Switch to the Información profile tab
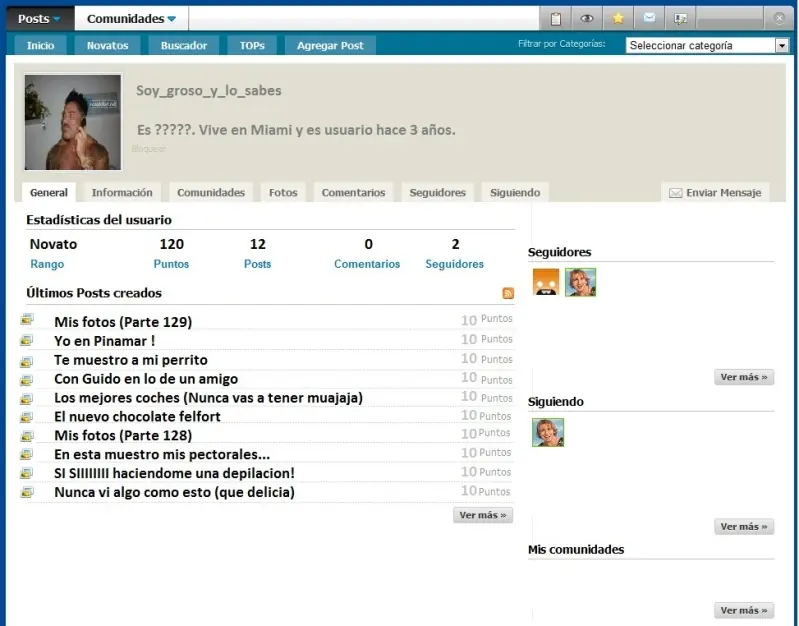The width and height of the screenshot is (799, 626). pyautogui.click(x=122, y=193)
